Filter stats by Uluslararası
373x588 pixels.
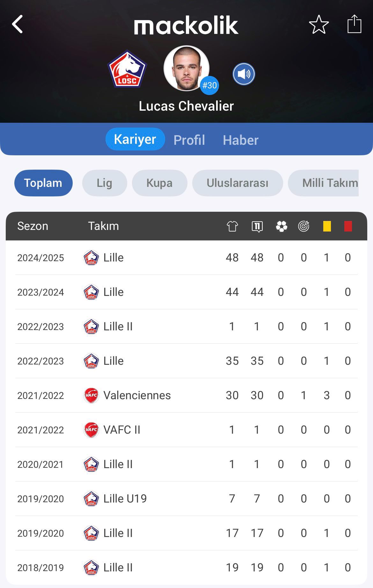point(238,183)
